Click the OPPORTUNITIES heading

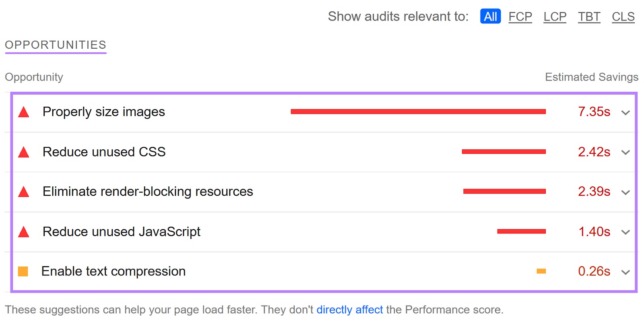(x=55, y=45)
